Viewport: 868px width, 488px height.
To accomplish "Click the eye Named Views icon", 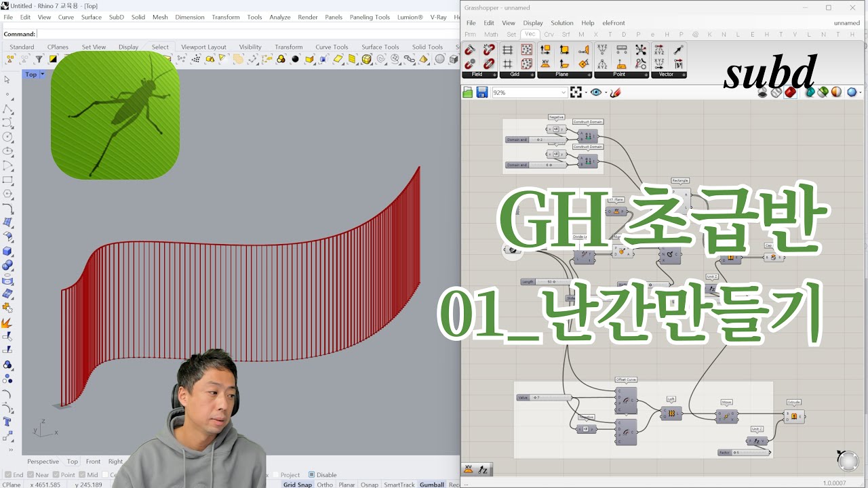I will tap(596, 92).
